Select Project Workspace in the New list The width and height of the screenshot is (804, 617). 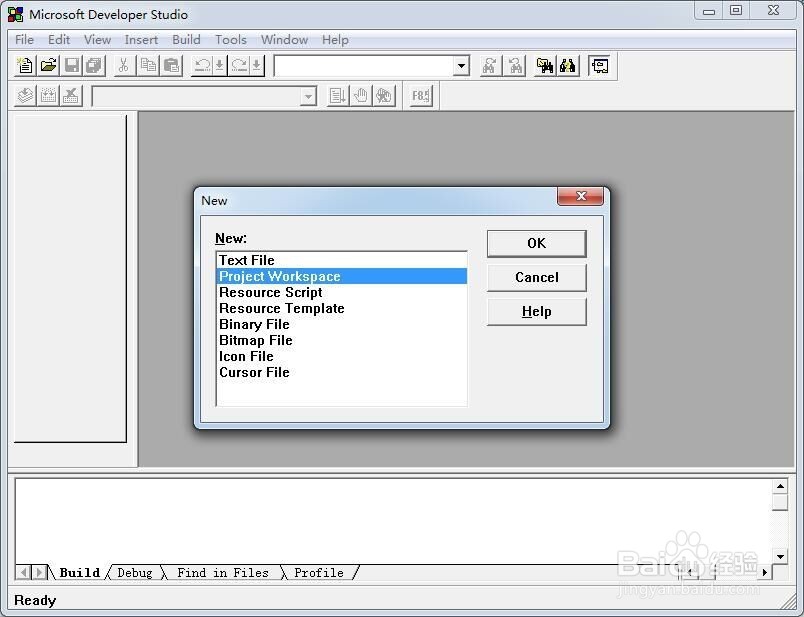(x=342, y=276)
